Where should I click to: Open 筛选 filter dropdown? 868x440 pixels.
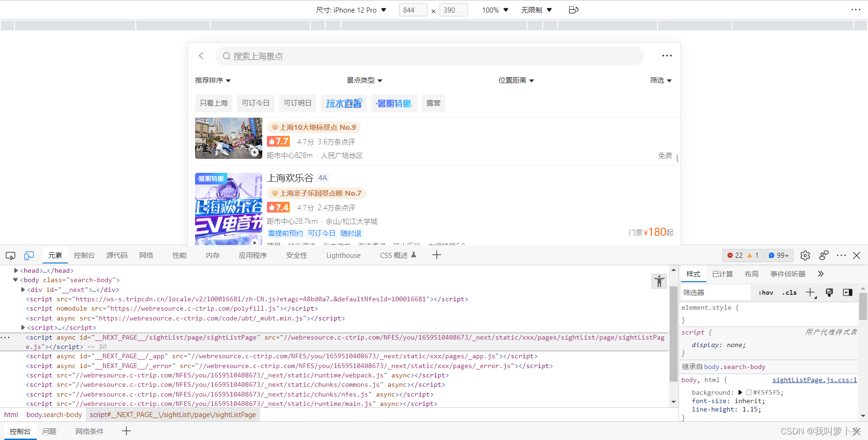(x=661, y=80)
